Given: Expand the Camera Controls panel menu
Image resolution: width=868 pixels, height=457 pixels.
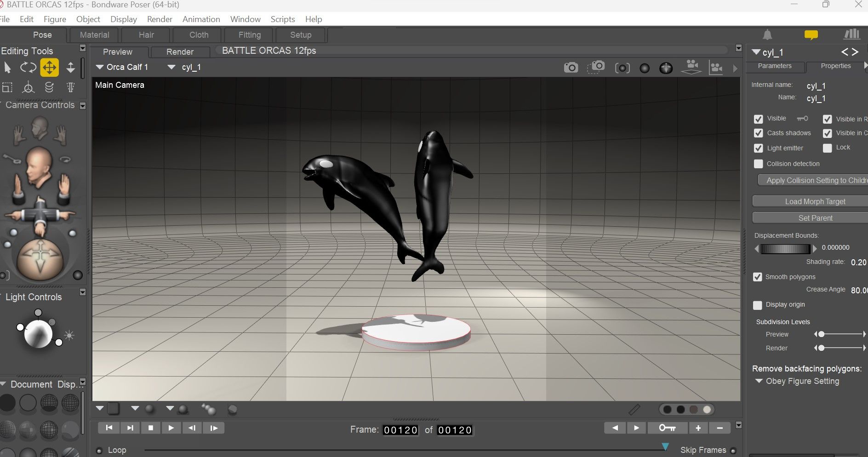Looking at the screenshot, I should (83, 106).
